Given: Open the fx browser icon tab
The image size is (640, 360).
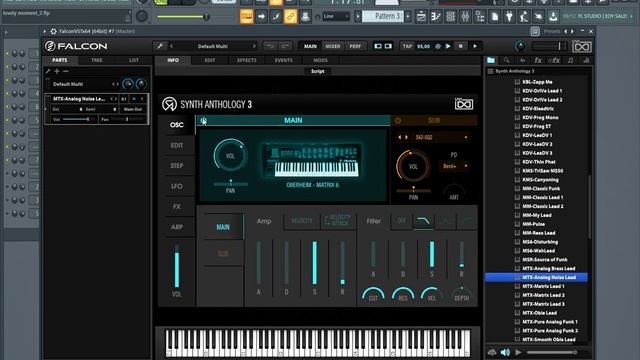Looking at the screenshot, I should tap(538, 60).
